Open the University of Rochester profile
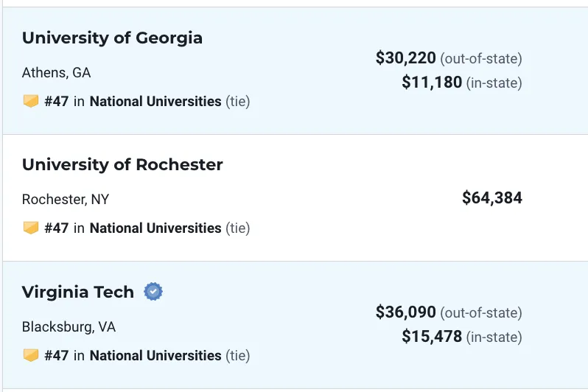The width and height of the screenshot is (588, 392). [122, 164]
